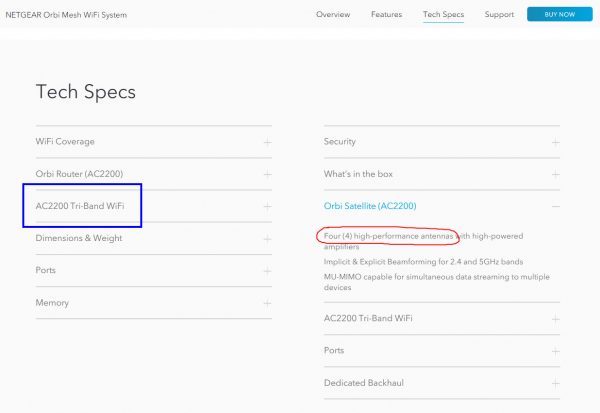This screenshot has height=413, width=600.
Task: Click the left-column Ports heading
Action: pyautogui.click(x=46, y=270)
